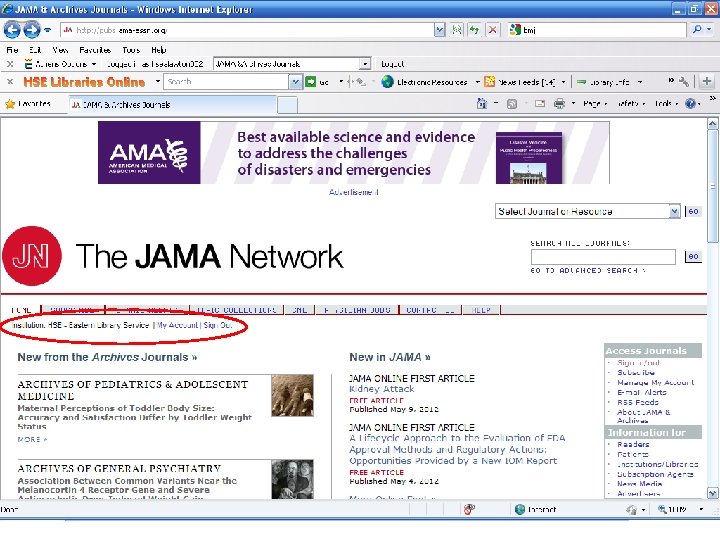The width and height of the screenshot is (720, 540).
Task: Open the Athens Options toolbar menu
Action: 60,64
